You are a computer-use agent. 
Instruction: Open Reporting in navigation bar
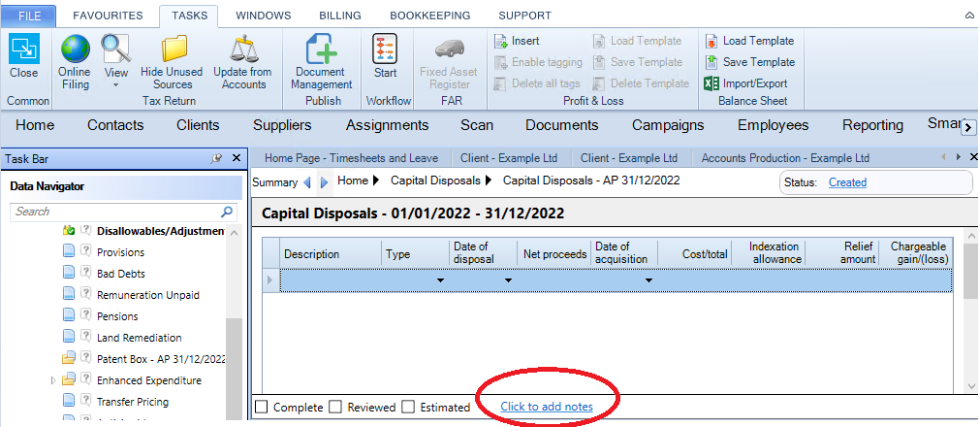[x=872, y=125]
